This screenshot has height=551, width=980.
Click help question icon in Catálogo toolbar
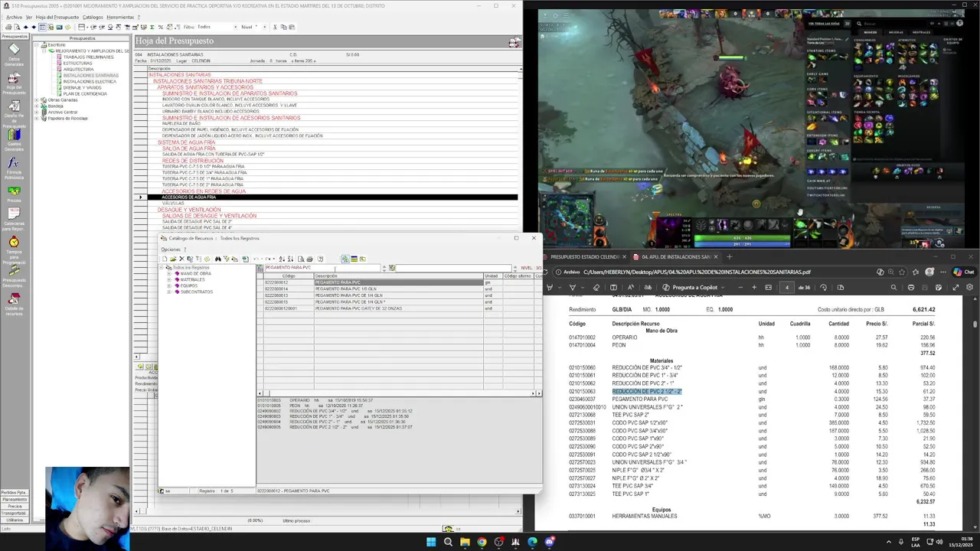[x=320, y=259]
